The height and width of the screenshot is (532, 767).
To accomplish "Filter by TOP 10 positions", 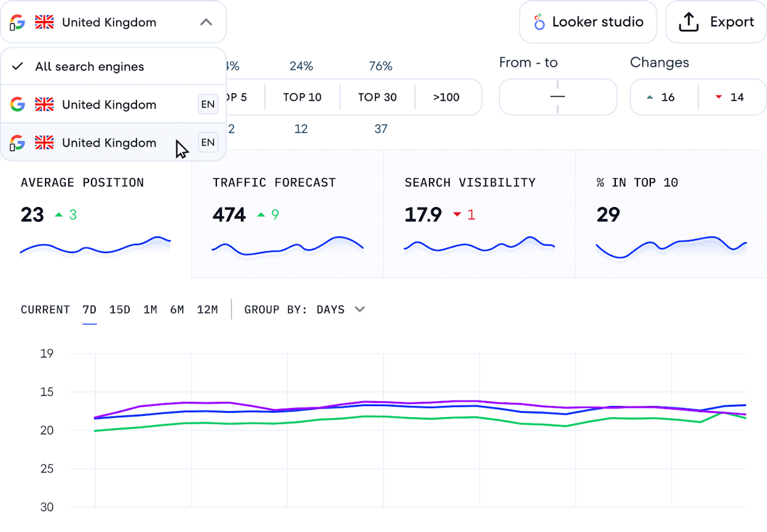I will click(x=302, y=97).
